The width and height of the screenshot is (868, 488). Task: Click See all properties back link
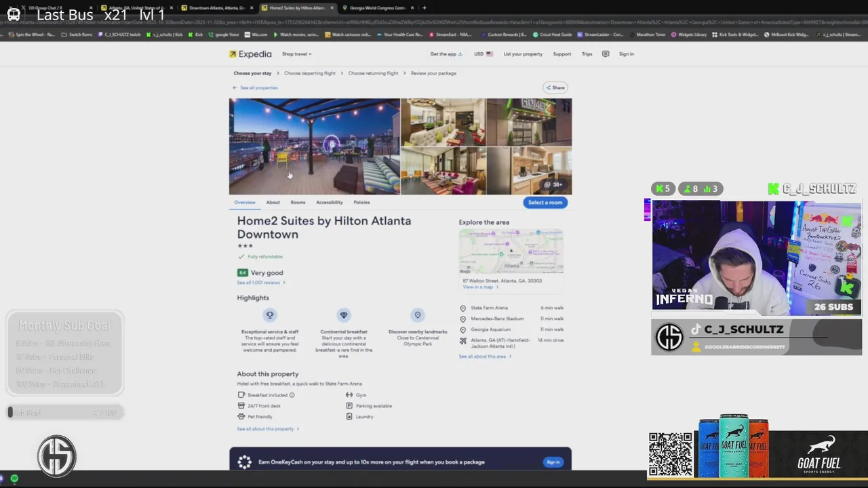point(255,87)
